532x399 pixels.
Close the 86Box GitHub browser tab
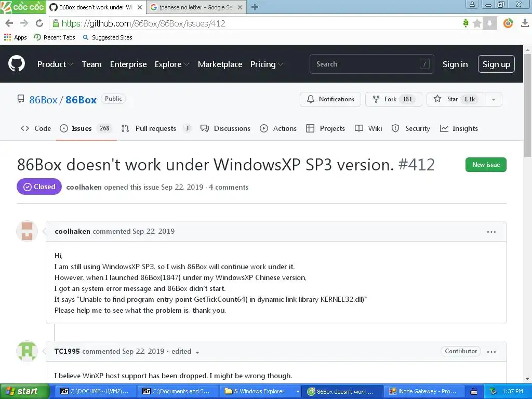pyautogui.click(x=139, y=7)
